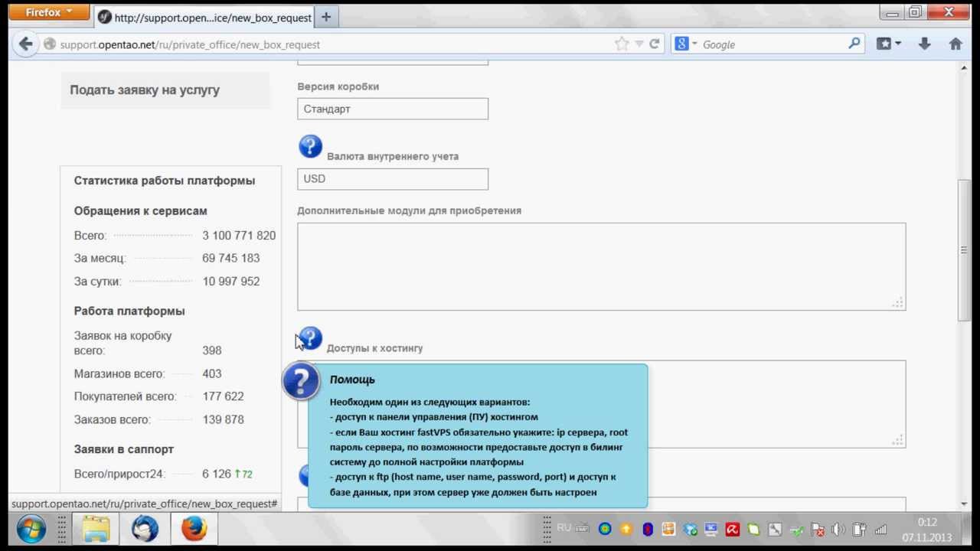The image size is (980, 551).
Task: Click the monthly value 69 745 183
Action: (x=230, y=258)
